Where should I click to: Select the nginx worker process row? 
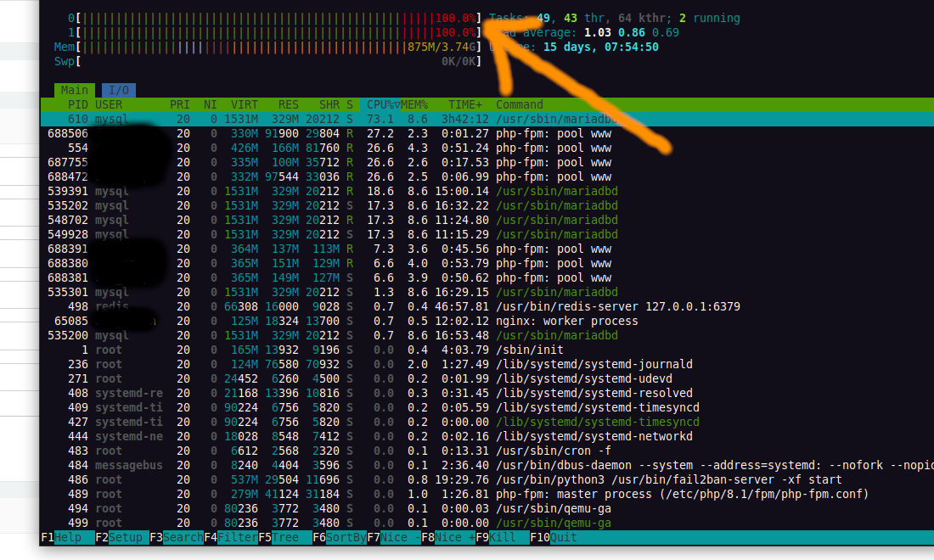pyautogui.click(x=487, y=322)
